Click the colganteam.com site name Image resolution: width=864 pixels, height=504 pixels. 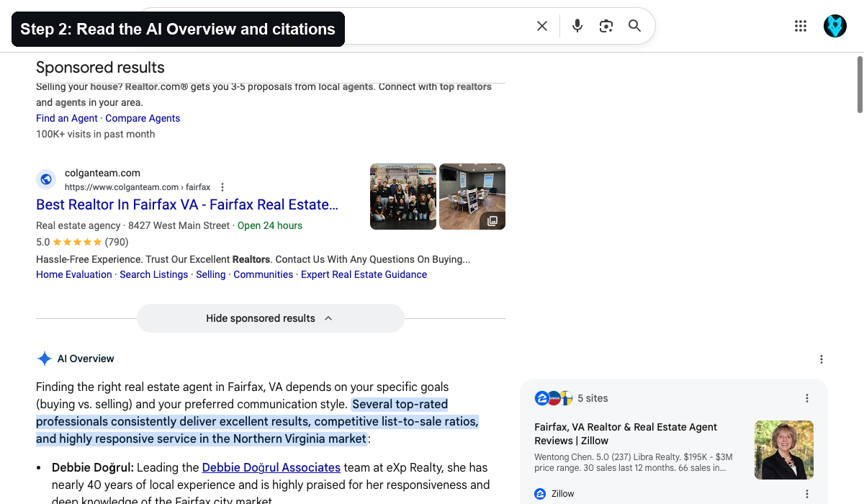tap(102, 173)
